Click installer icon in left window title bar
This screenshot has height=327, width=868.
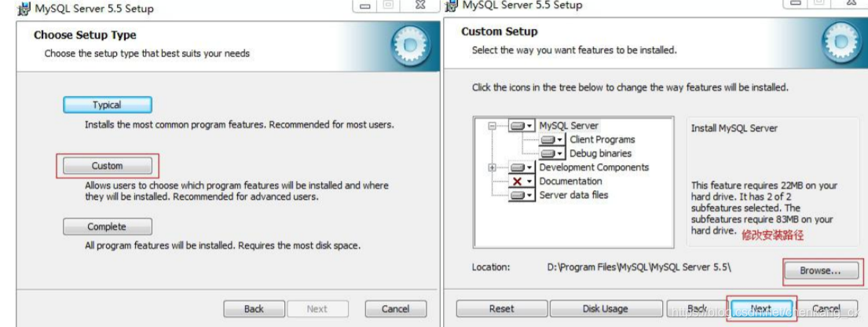(24, 9)
